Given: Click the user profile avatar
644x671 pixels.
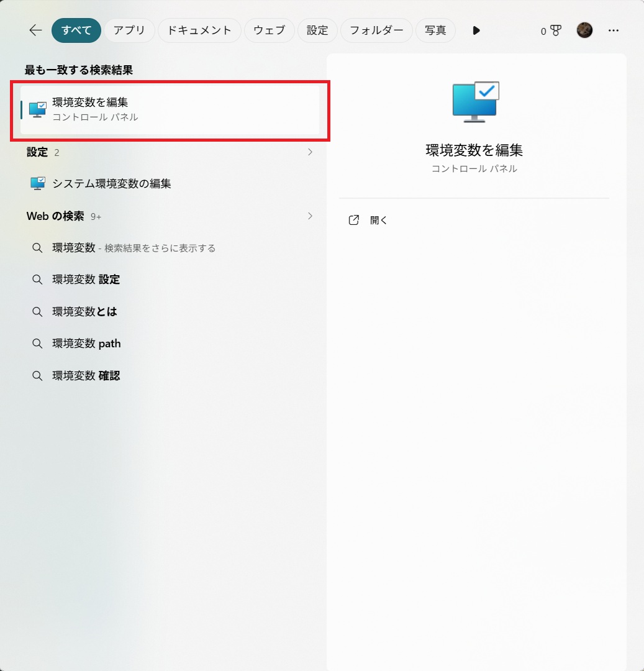Looking at the screenshot, I should (x=584, y=30).
